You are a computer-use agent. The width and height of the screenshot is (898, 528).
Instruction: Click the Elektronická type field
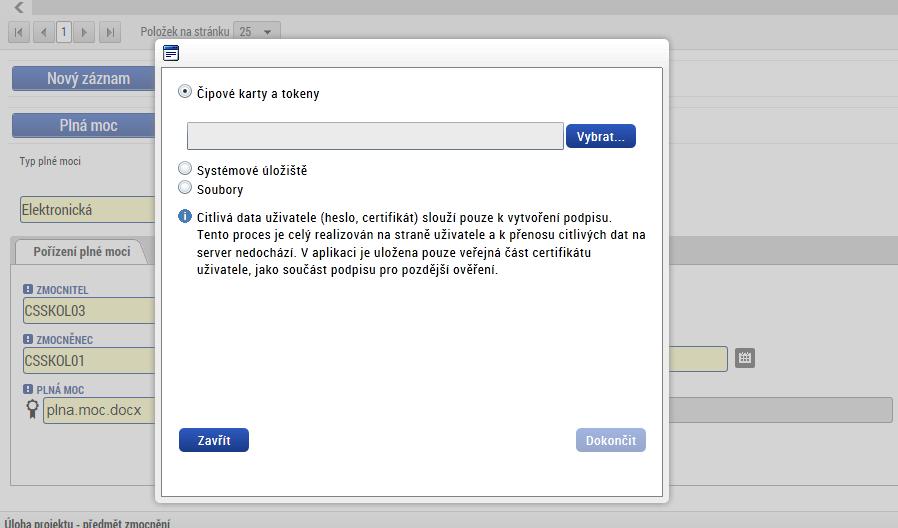click(x=88, y=210)
